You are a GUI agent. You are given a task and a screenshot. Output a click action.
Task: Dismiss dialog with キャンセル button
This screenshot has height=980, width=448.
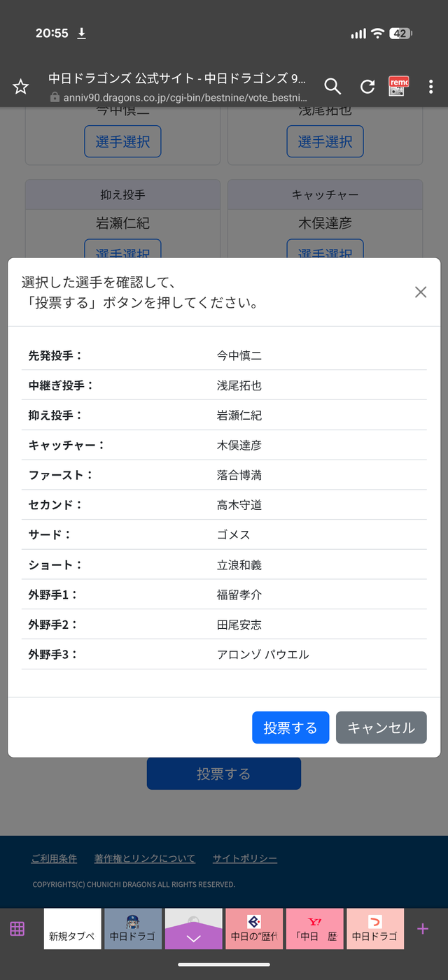pyautogui.click(x=381, y=727)
